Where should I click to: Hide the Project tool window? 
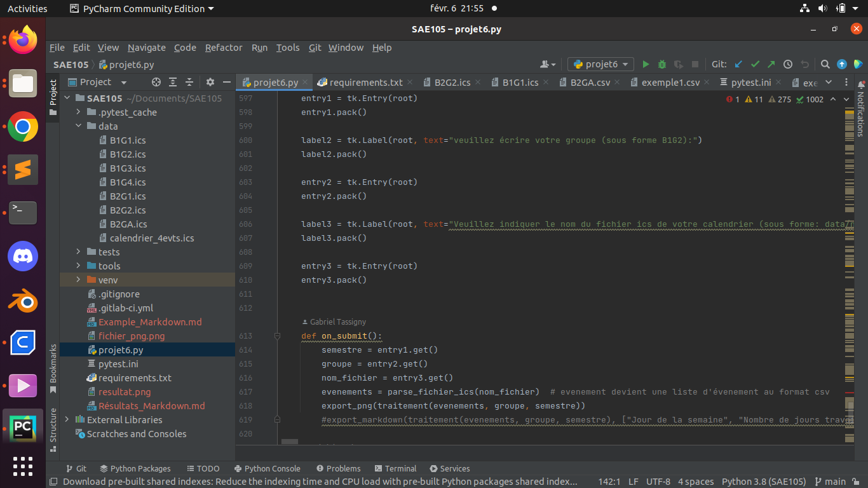coord(226,82)
